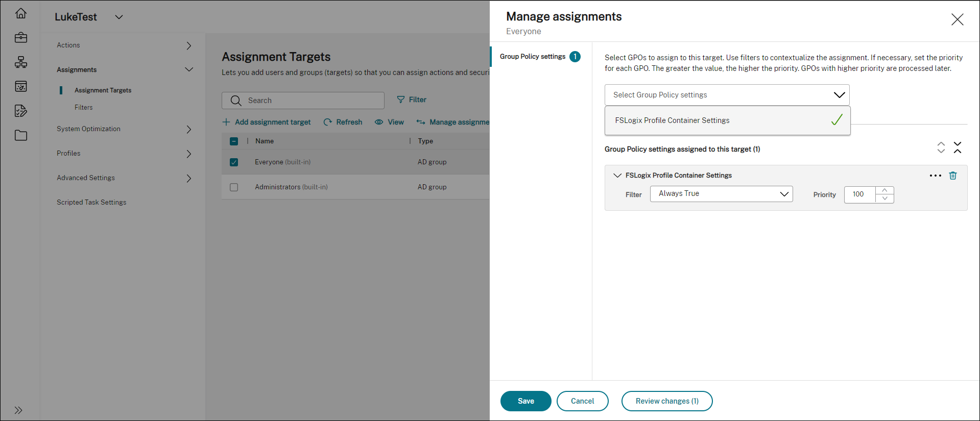This screenshot has height=421, width=980.
Task: Click the home icon in left sidebar
Action: [21, 13]
